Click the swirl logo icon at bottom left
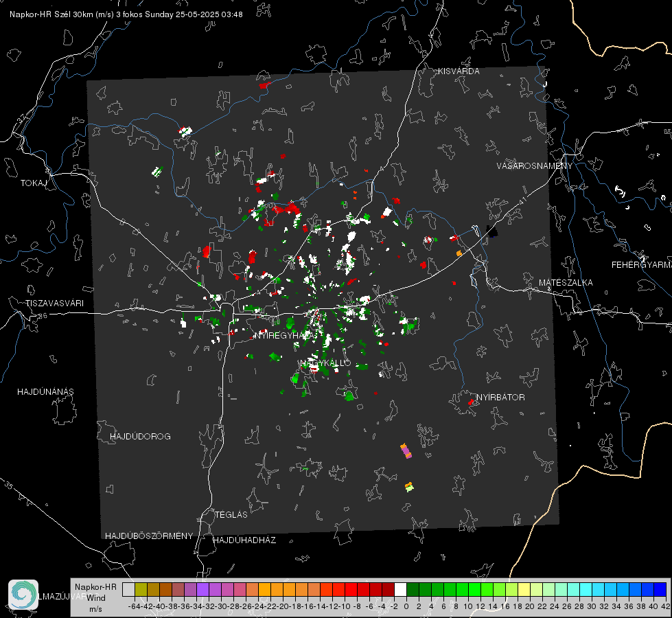 tap(23, 595)
